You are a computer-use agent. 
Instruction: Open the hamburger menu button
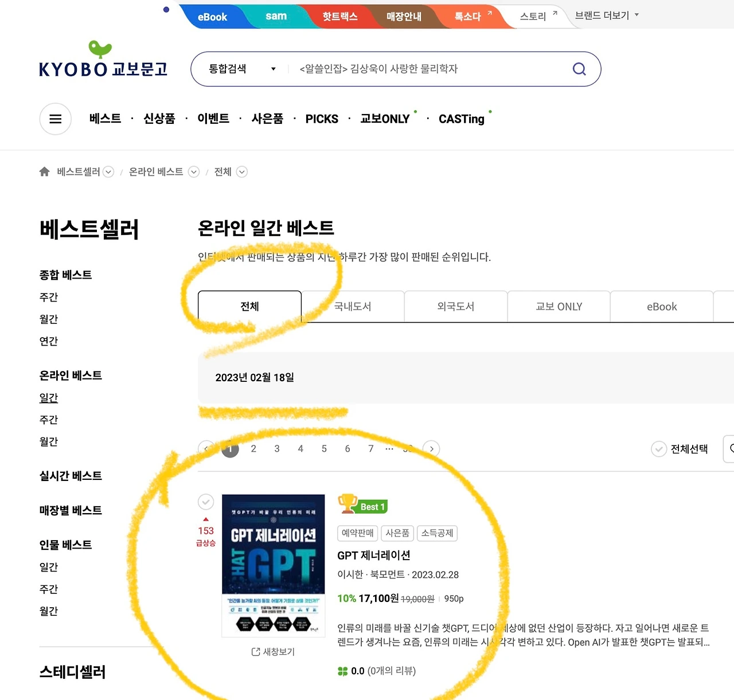55,119
